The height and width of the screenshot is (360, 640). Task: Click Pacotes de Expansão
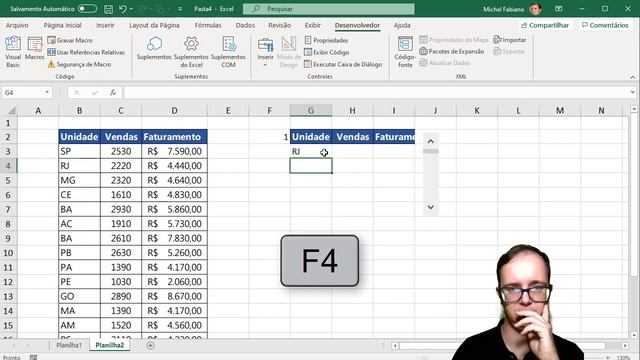click(x=452, y=51)
